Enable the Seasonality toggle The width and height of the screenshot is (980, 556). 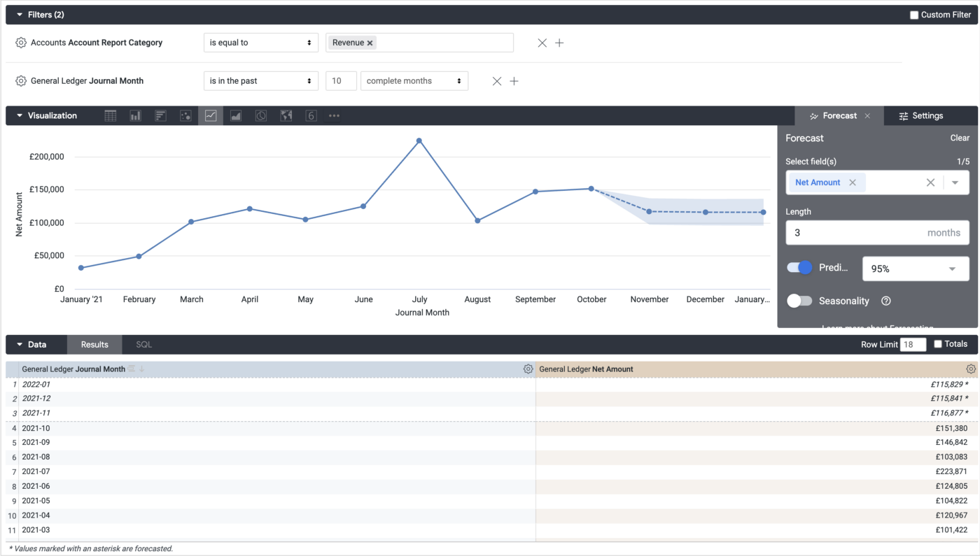click(799, 300)
